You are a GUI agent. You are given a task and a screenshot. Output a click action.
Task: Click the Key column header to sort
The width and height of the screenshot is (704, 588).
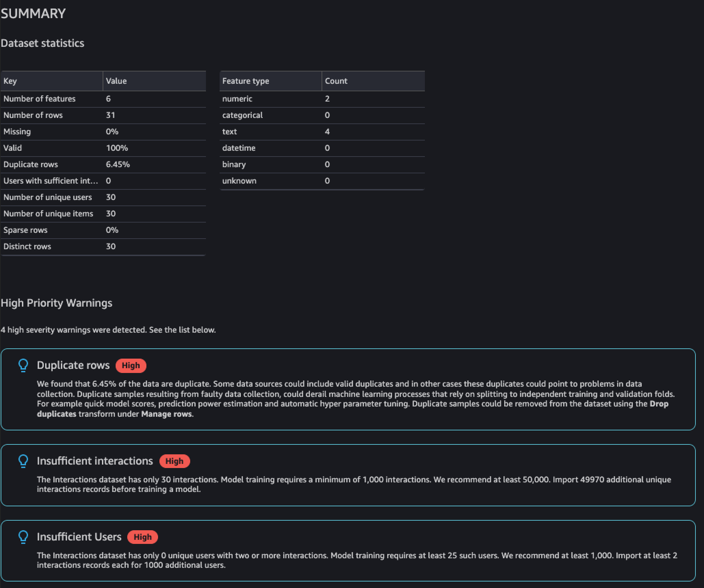click(51, 81)
